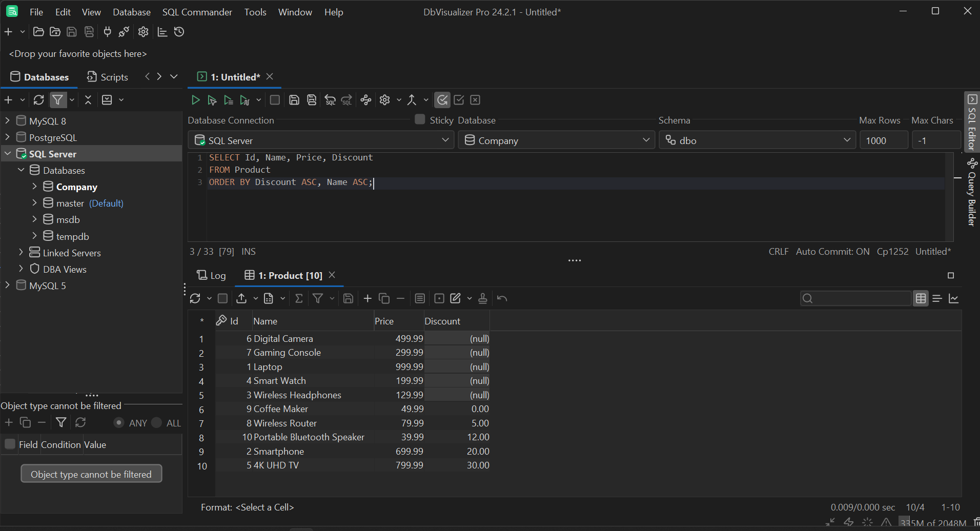Image resolution: width=980 pixels, height=531 pixels.
Task: Expand the Company database tree node
Action: click(x=35, y=187)
